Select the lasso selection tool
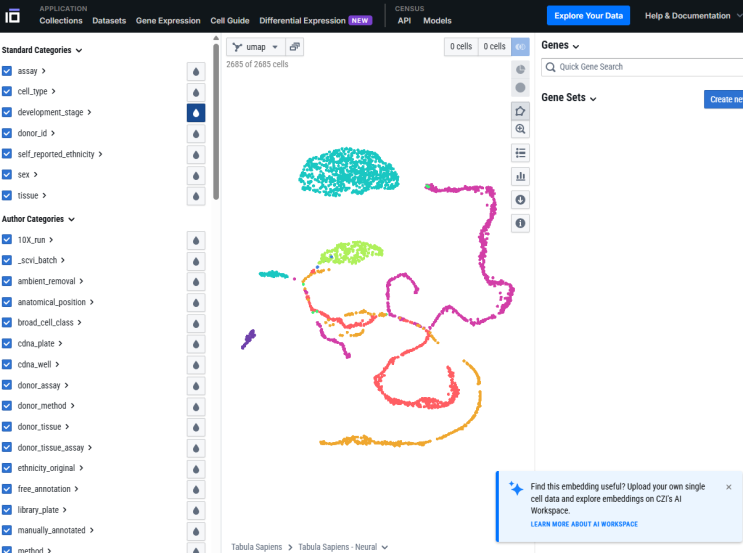This screenshot has height=553, width=743. tap(520, 111)
